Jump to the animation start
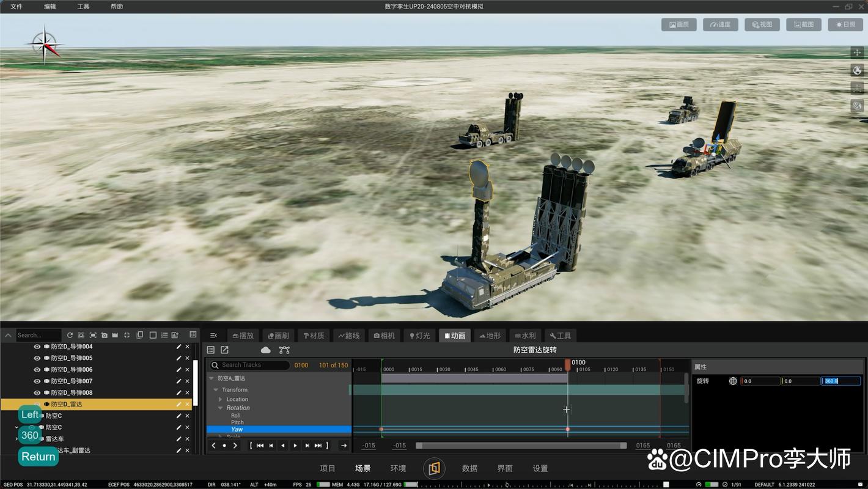The image size is (868, 489). (260, 446)
